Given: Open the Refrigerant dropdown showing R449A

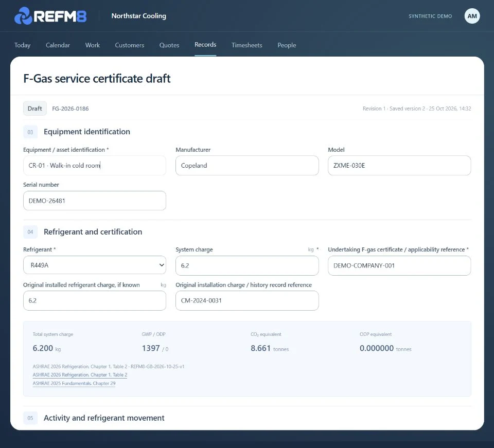Looking at the screenshot, I should pos(95,265).
